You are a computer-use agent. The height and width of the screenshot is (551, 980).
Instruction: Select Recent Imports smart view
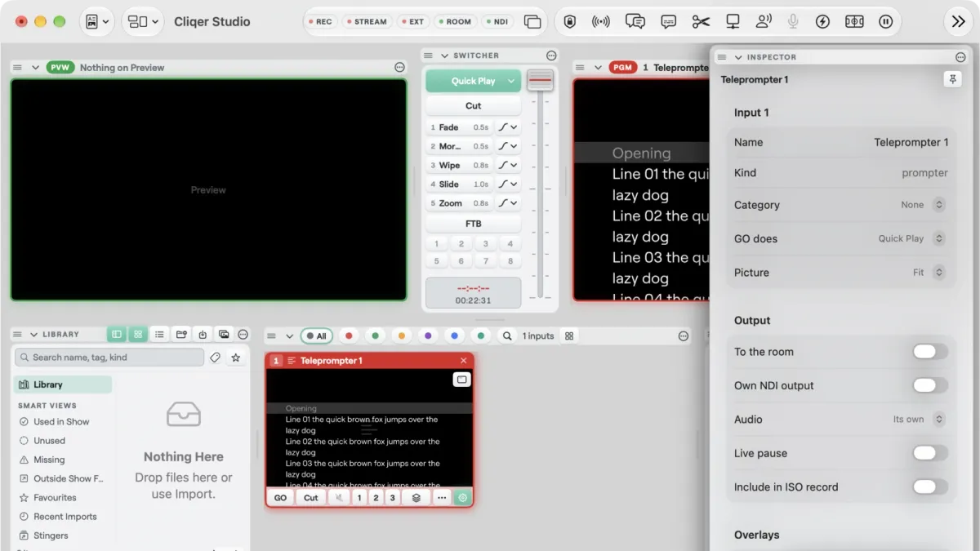(x=65, y=517)
